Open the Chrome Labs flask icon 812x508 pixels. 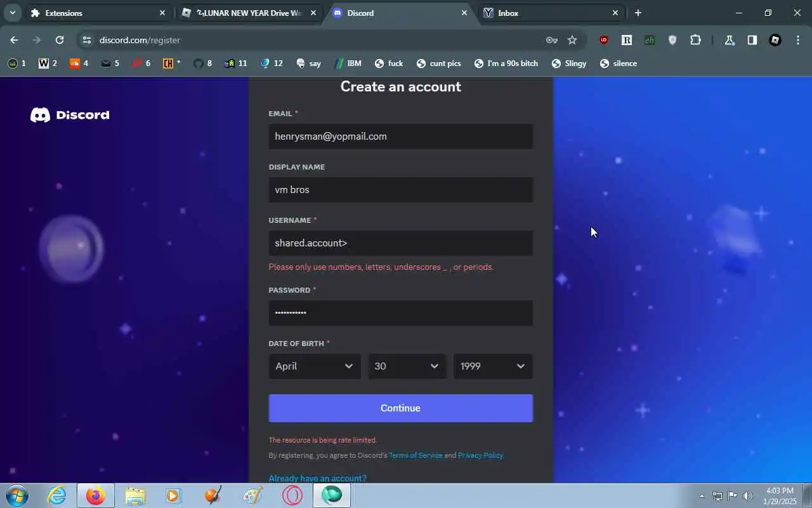click(730, 40)
